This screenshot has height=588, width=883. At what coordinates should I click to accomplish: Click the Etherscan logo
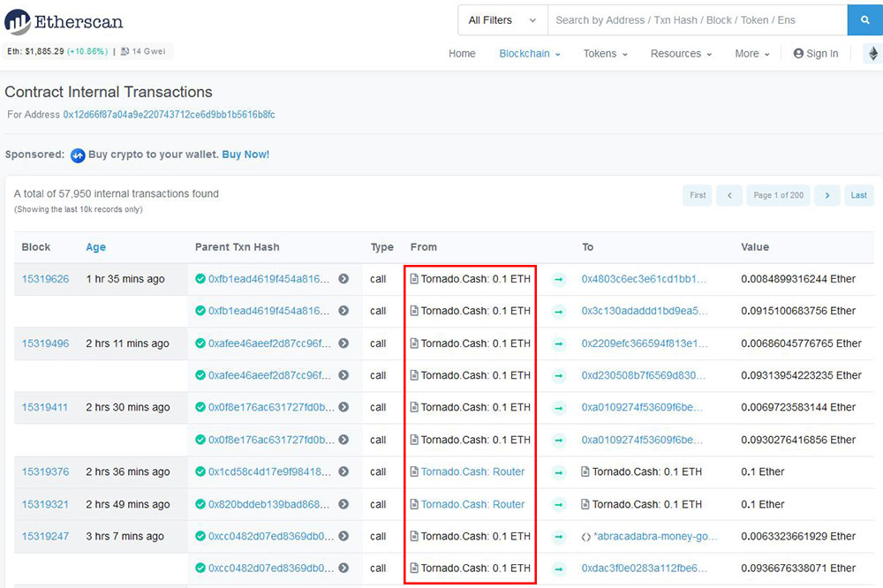[64, 22]
